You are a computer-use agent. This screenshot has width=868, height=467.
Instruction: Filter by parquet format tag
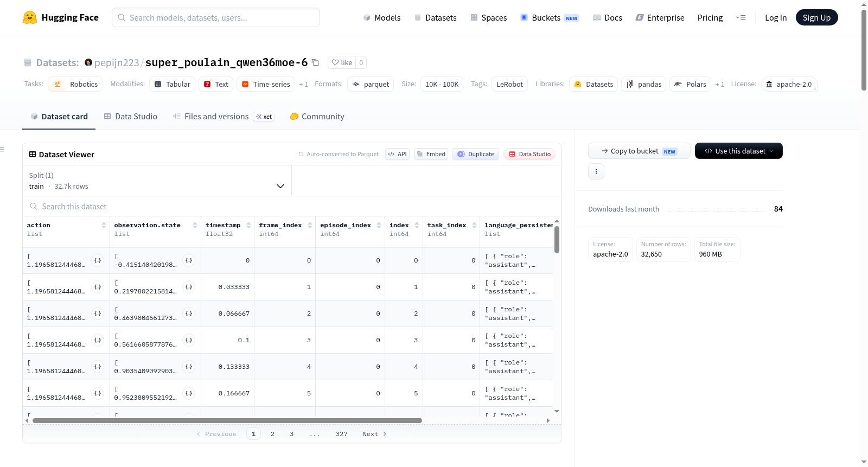371,84
